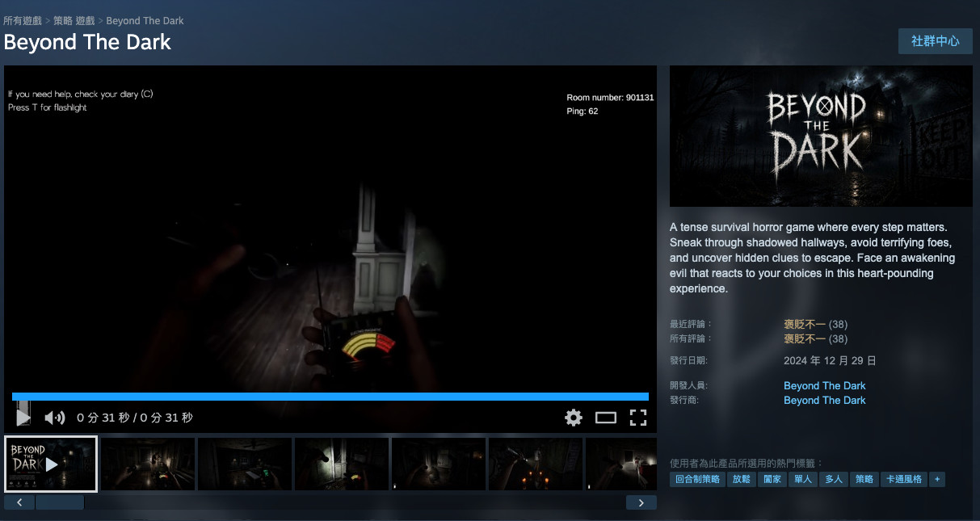Go to 策略 遊戲 breadcrumb
Viewport: 980px width, 521px height.
pos(74,20)
